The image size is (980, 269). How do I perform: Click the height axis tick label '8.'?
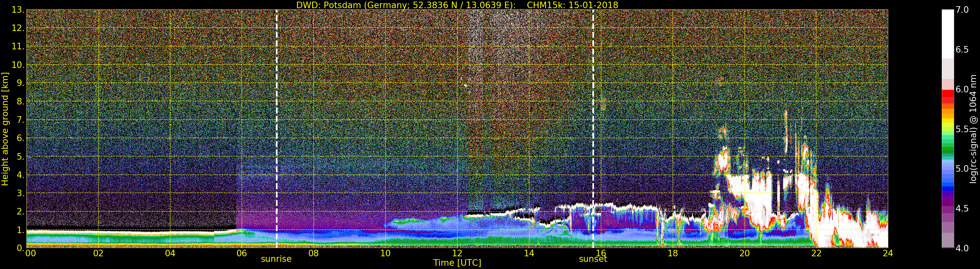21,102
